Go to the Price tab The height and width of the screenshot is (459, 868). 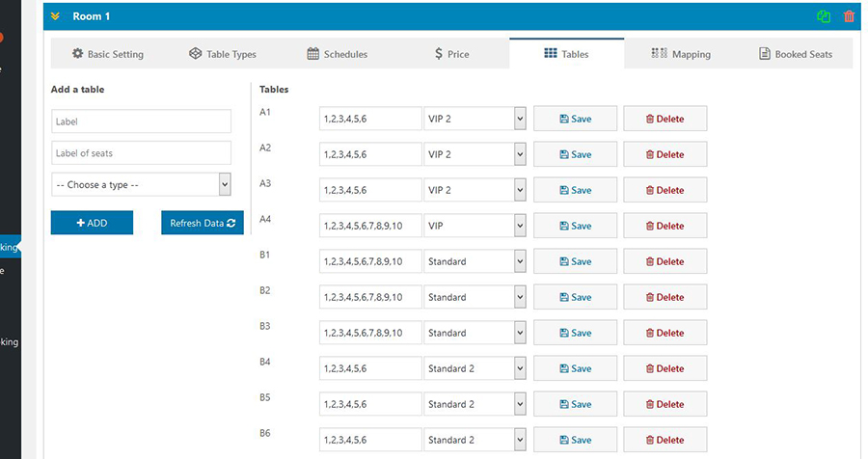click(451, 54)
